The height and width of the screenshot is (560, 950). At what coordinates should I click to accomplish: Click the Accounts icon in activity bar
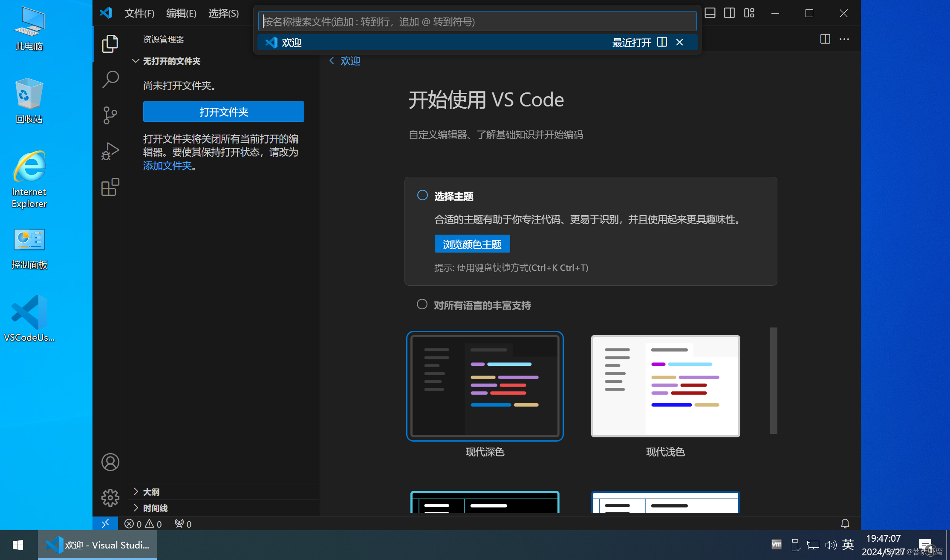pos(110,462)
